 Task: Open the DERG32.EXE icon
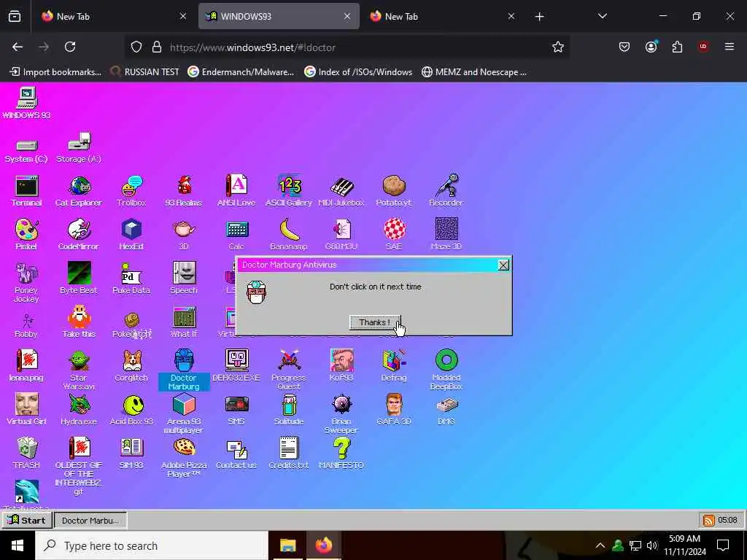point(236,366)
